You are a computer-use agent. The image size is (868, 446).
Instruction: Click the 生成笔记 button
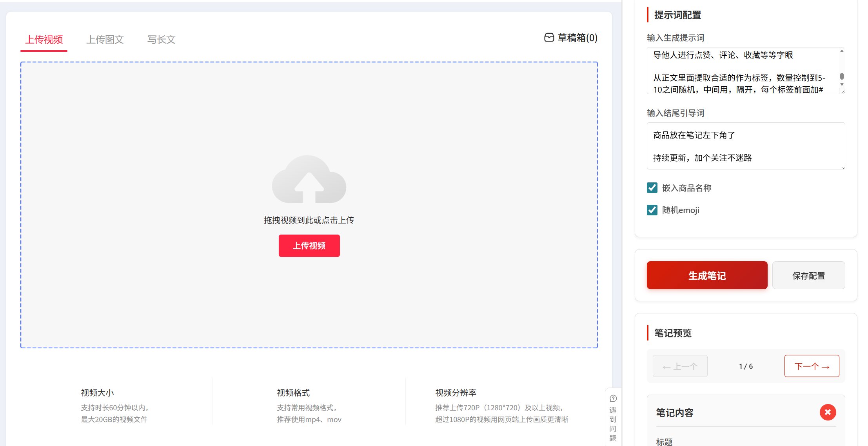706,275
